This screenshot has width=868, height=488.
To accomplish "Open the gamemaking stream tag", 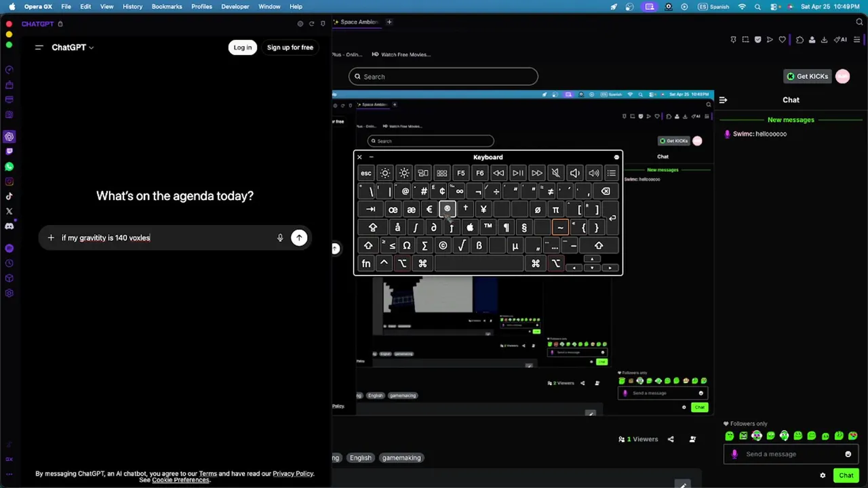I will pos(401,457).
